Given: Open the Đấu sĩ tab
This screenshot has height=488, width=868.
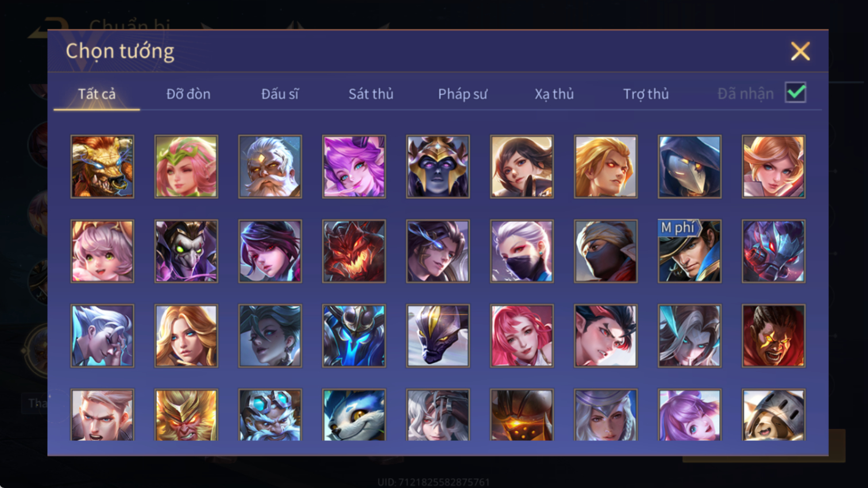Looking at the screenshot, I should [x=280, y=94].
